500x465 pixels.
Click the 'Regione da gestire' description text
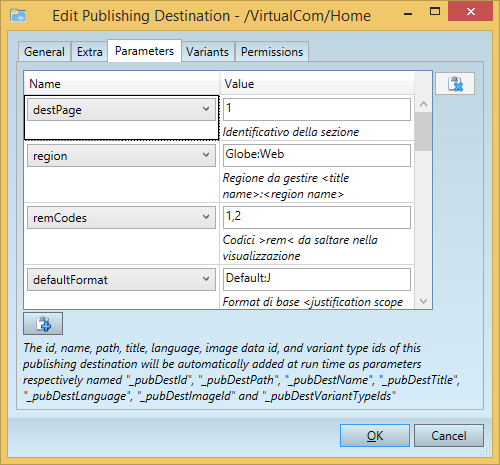(286, 186)
